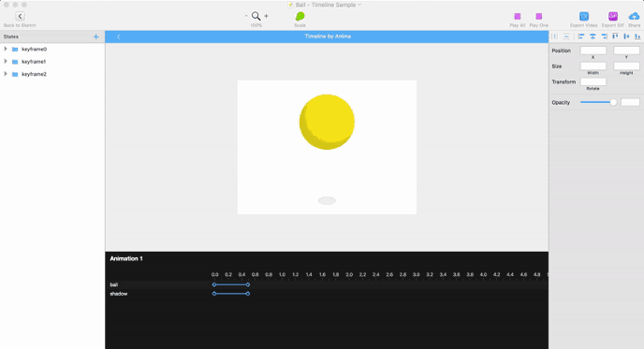This screenshot has height=349, width=644.
Task: Align layers to bottom edge
Action: 637,36
